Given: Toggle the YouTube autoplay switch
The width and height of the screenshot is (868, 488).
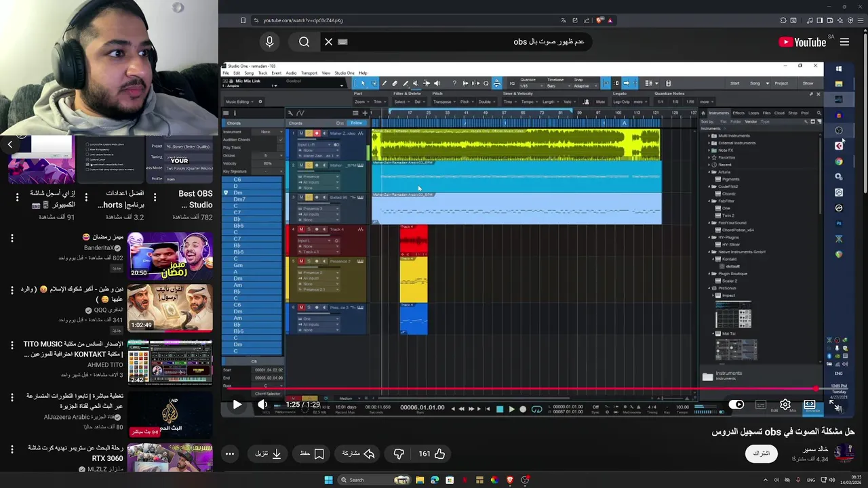Looking at the screenshot, I should (736, 405).
